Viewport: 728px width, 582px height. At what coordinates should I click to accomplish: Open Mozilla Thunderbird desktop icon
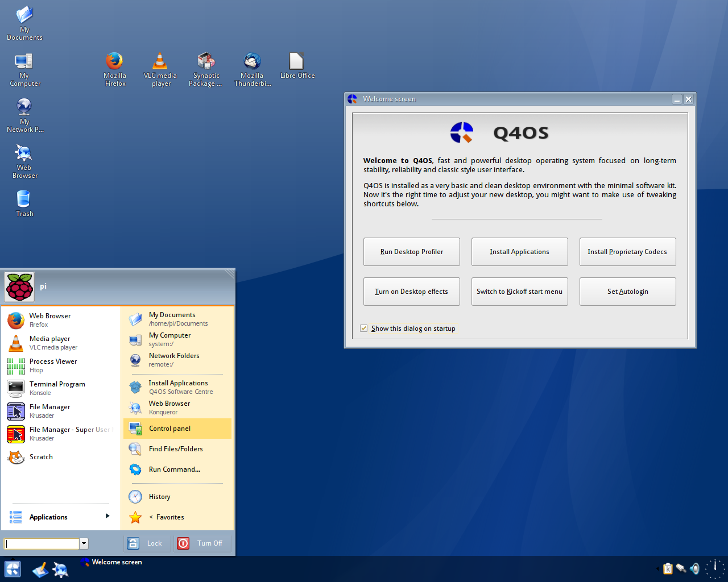click(253, 69)
